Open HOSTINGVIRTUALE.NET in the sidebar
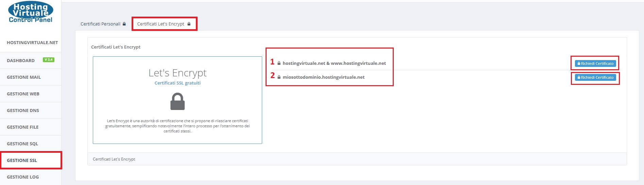The image size is (644, 185). (32, 42)
